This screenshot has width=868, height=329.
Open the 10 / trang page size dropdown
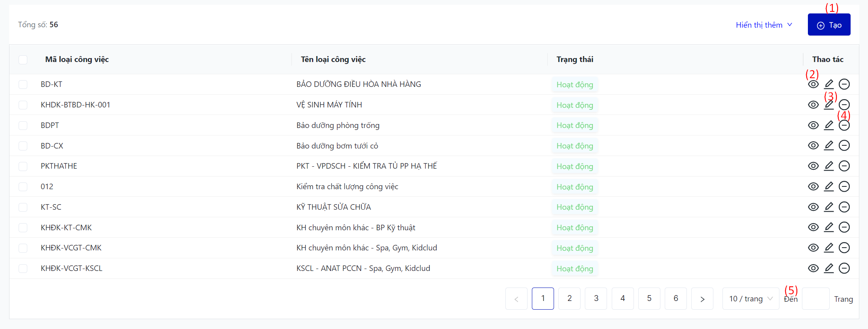(x=750, y=299)
